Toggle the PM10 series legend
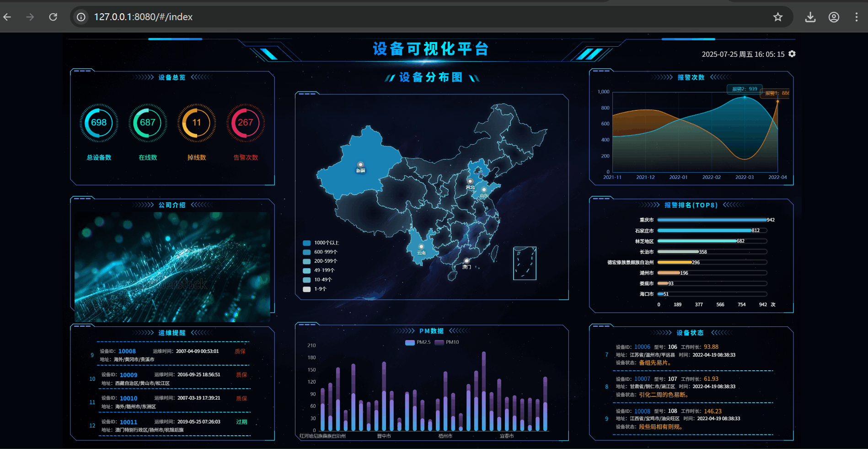Viewport: 868px width, 449px height. coord(447,342)
